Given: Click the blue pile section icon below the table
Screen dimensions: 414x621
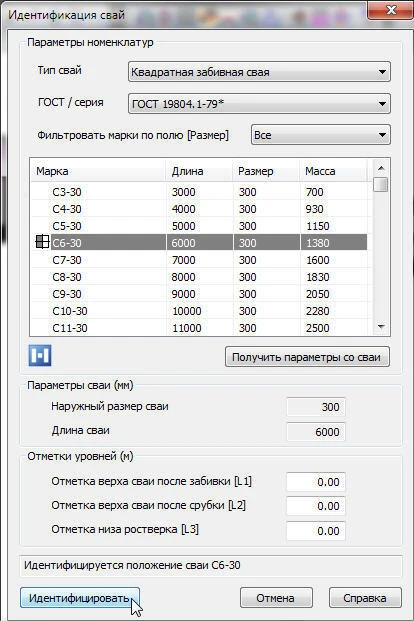Looking at the screenshot, I should click(x=40, y=355).
